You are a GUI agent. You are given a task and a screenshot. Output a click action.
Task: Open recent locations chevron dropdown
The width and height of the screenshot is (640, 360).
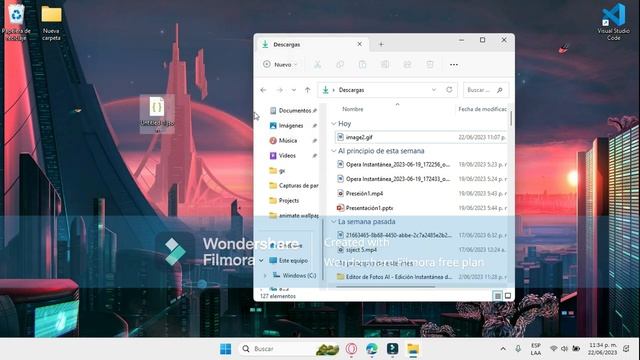click(x=293, y=90)
